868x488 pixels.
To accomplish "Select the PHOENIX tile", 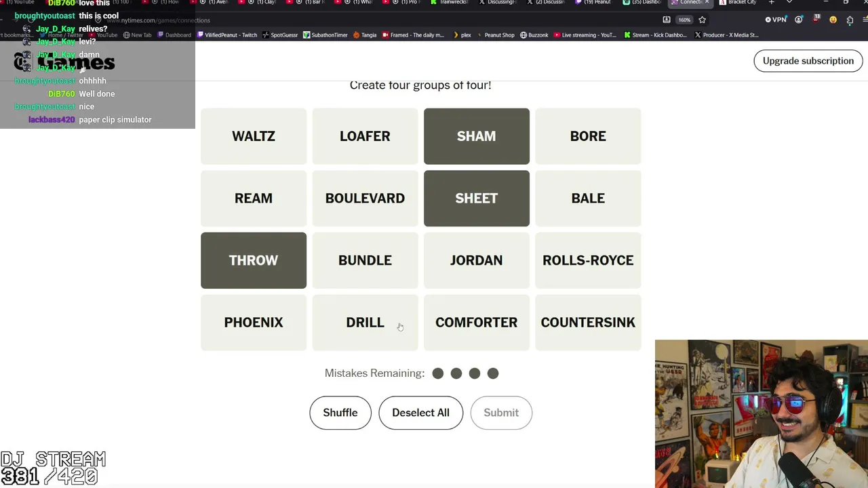I will [254, 323].
